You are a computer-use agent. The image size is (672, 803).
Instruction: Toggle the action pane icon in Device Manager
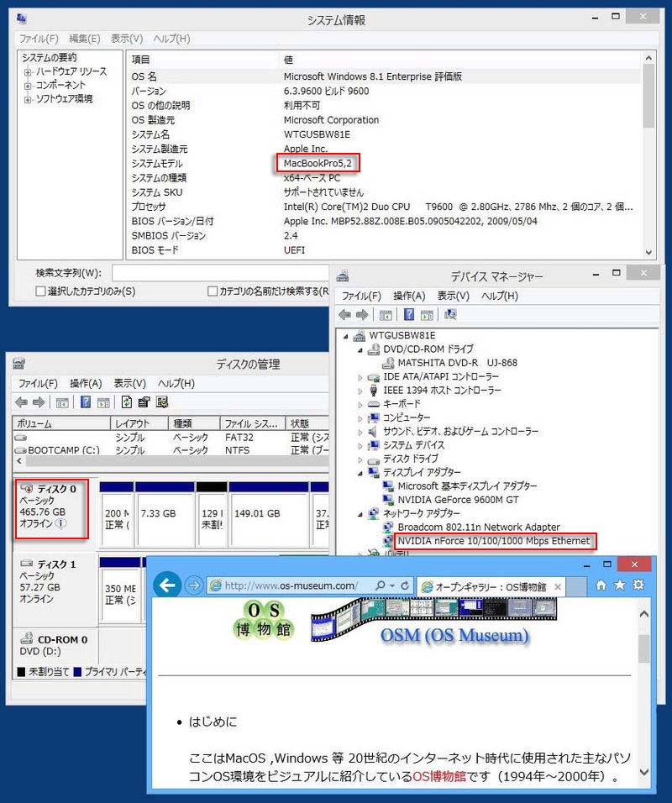click(427, 315)
